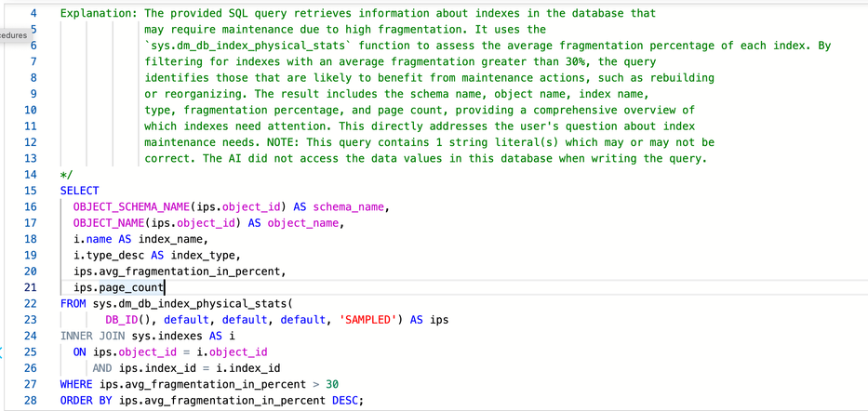Click 'maintenance needs' text on line 12
This screenshot has height=411, width=868.
click(203, 142)
